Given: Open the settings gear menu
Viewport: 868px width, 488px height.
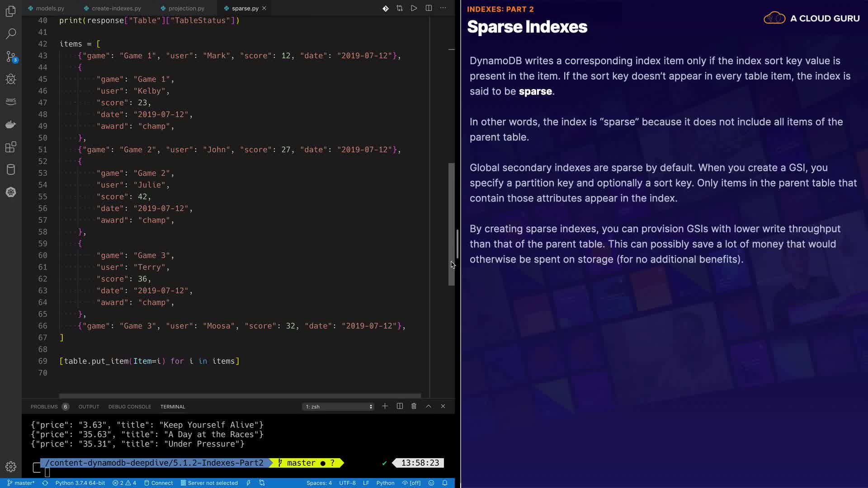Looking at the screenshot, I should pos(11,466).
